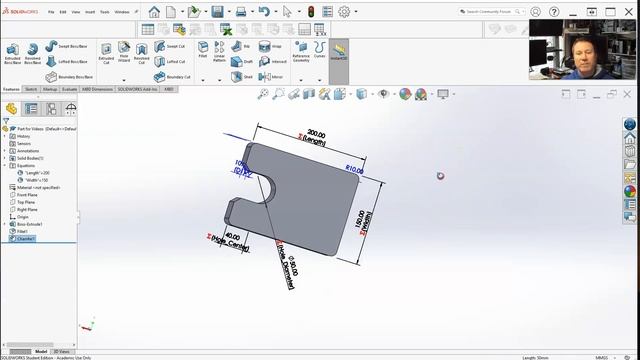Screen dimensions: 640x360
Task: Open Reference Geometry tools
Action: pos(301,52)
